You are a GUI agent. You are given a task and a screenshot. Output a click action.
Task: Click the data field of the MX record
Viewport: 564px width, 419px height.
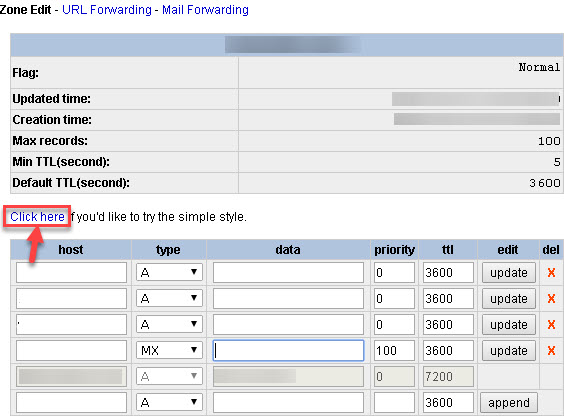[x=288, y=350]
